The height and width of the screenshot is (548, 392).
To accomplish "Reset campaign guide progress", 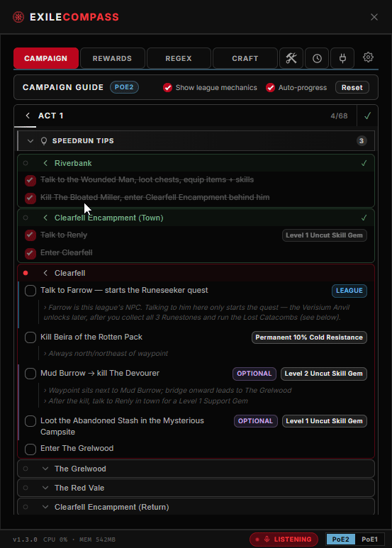I will [352, 87].
